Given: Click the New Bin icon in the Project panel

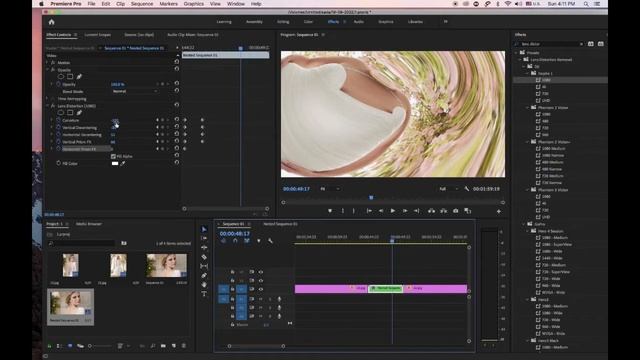Looking at the screenshot, I should pyautogui.click(x=163, y=346).
